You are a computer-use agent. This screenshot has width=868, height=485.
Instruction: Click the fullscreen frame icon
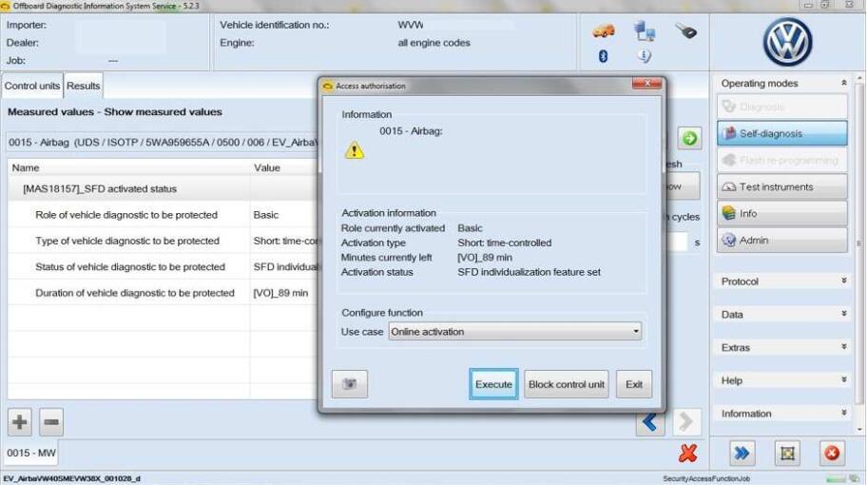click(x=786, y=454)
